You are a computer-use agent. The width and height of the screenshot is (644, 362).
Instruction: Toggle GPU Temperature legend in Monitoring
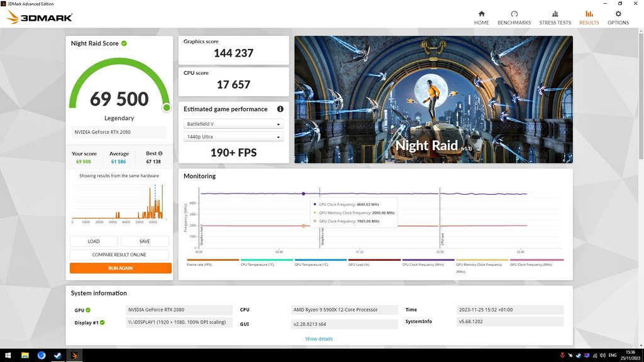320,262
